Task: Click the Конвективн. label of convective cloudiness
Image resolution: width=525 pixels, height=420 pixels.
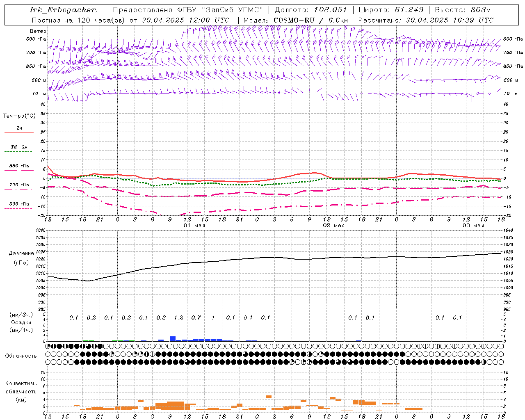Action: 21,383
